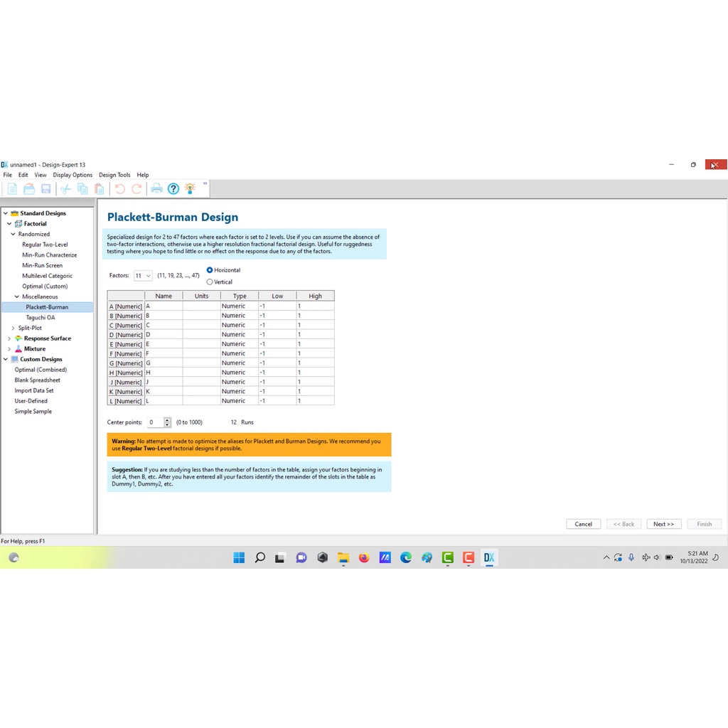Click the Print toolbar icon

click(156, 188)
